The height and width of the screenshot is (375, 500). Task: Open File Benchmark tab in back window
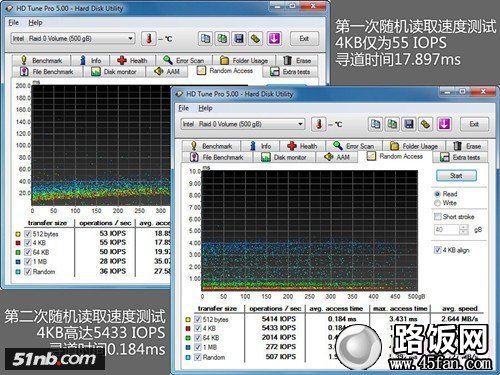pos(47,71)
